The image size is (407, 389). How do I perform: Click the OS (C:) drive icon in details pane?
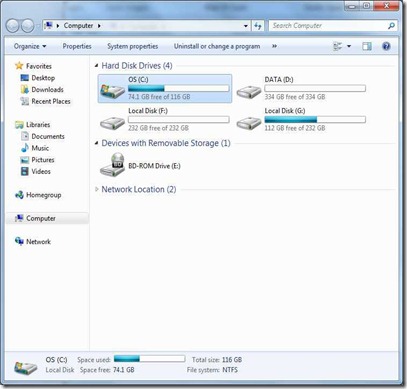(x=26, y=367)
